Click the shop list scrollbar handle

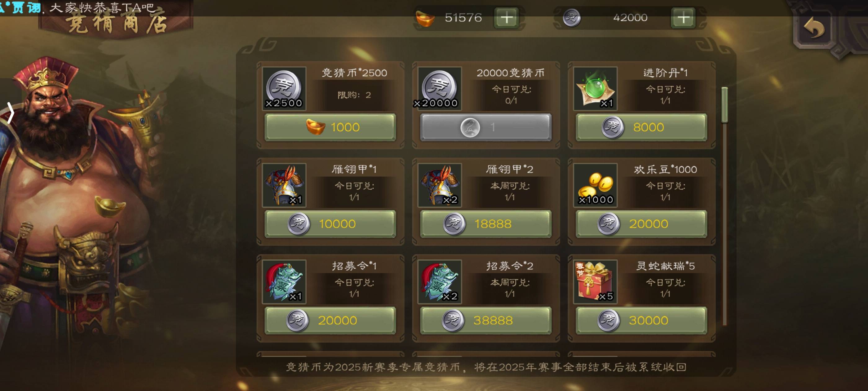724,105
